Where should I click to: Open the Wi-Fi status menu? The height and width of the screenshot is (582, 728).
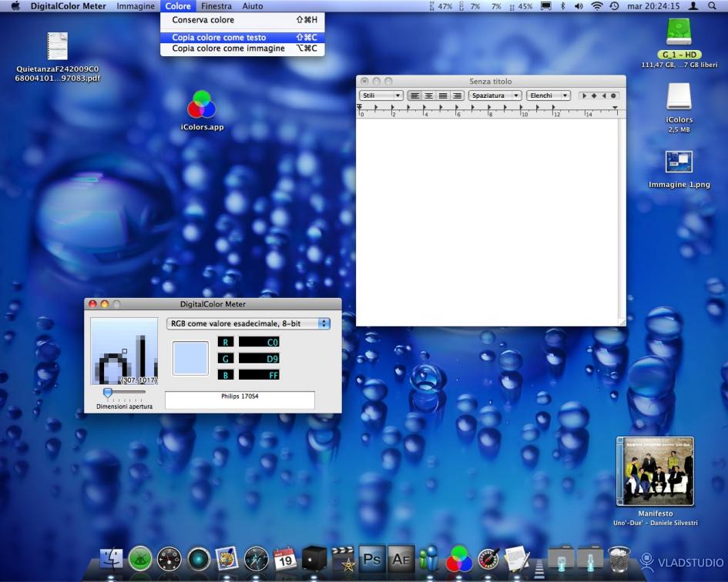click(597, 6)
